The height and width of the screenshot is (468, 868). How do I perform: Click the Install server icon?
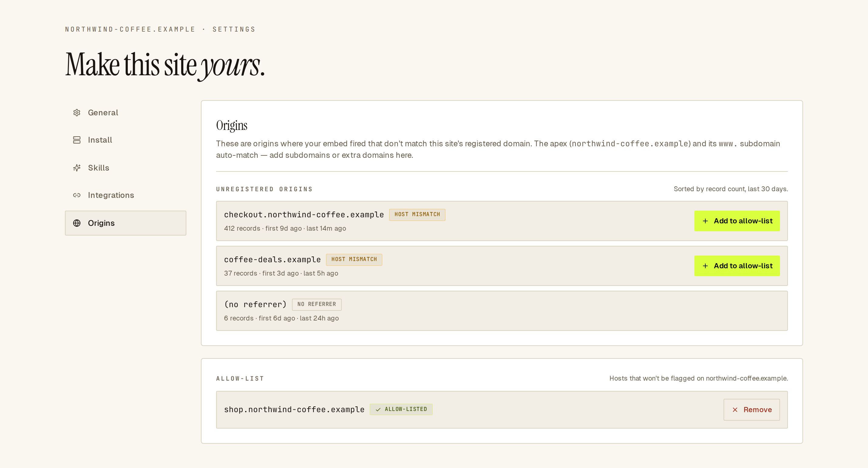coord(77,140)
